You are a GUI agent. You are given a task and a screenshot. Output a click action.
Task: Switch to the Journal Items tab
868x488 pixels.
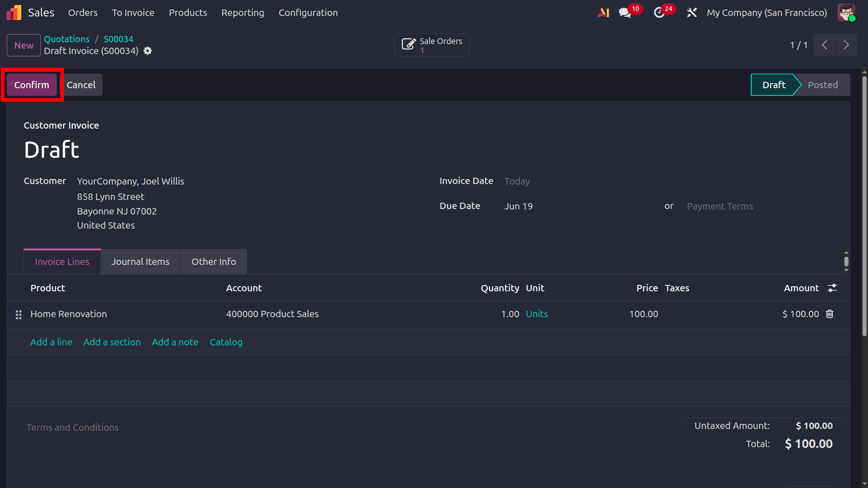[x=140, y=262]
